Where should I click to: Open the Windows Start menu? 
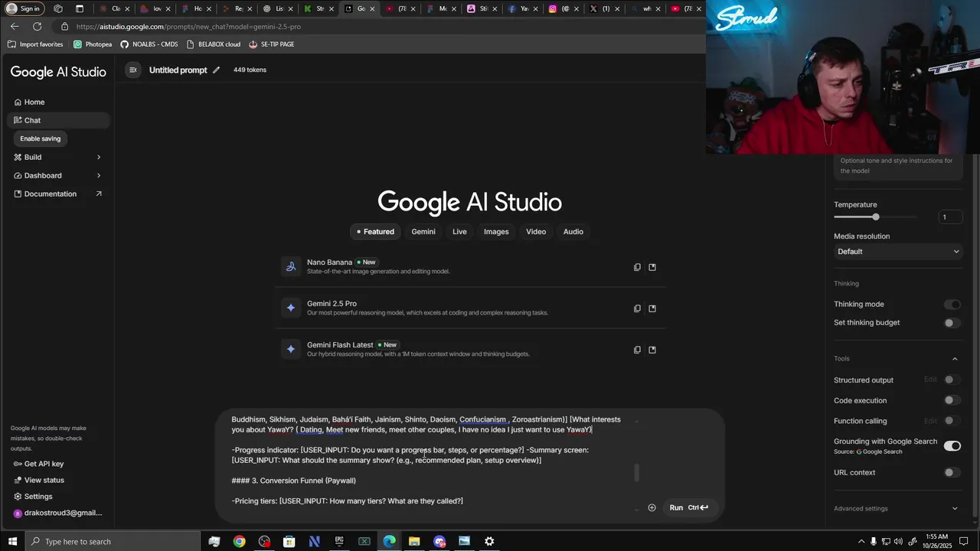coord(12,541)
